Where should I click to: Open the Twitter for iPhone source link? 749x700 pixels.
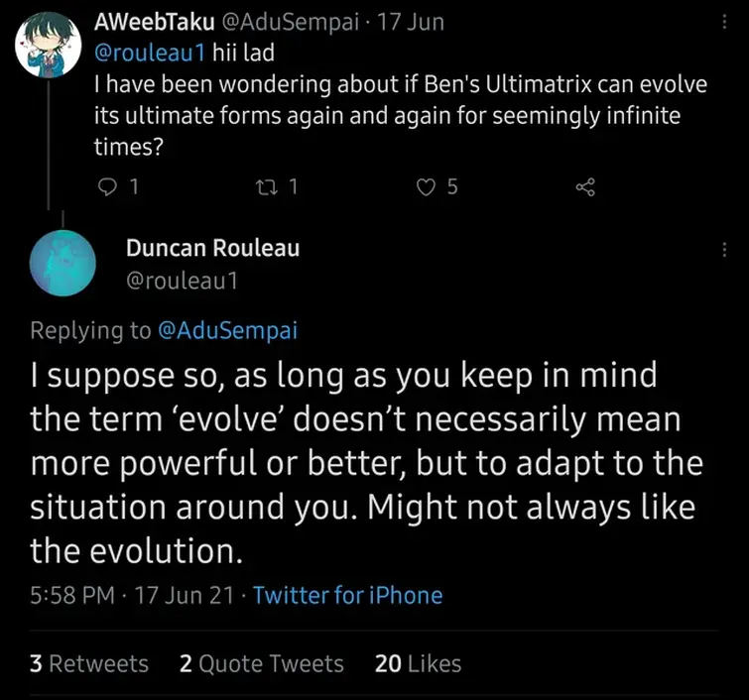tap(347, 595)
